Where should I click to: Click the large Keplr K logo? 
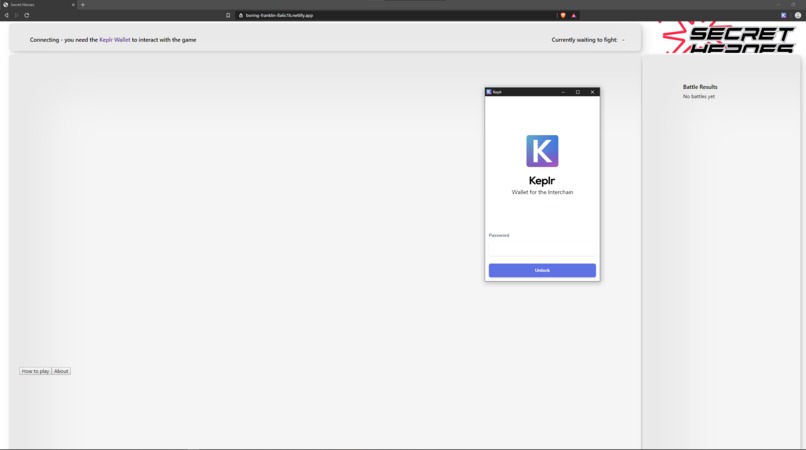pyautogui.click(x=542, y=151)
